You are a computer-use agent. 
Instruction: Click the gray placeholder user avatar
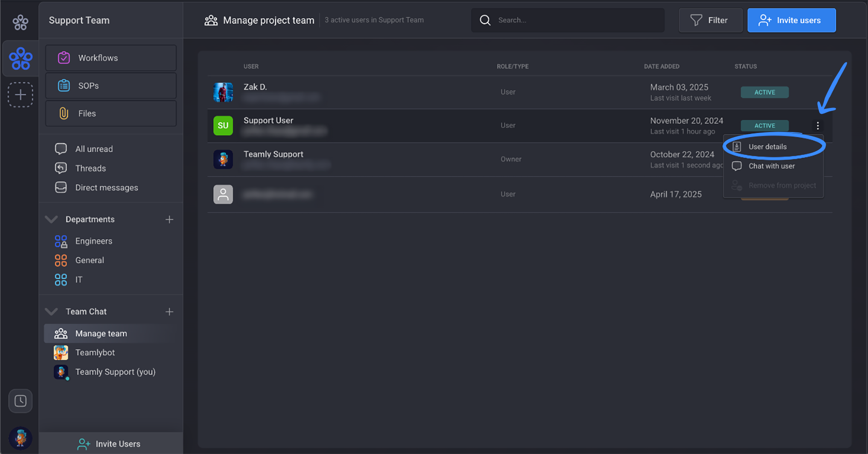click(x=223, y=194)
